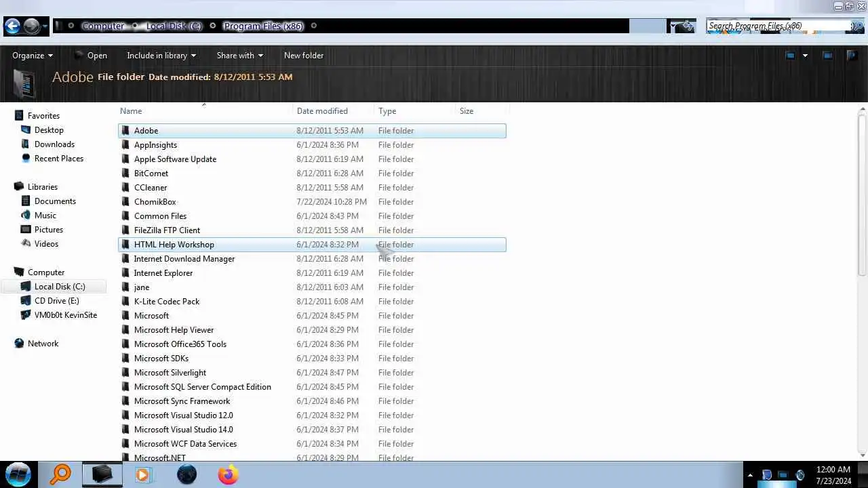Viewport: 868px width, 488px height.
Task: Click the Computer breadcrumb in address bar
Action: pos(103,26)
